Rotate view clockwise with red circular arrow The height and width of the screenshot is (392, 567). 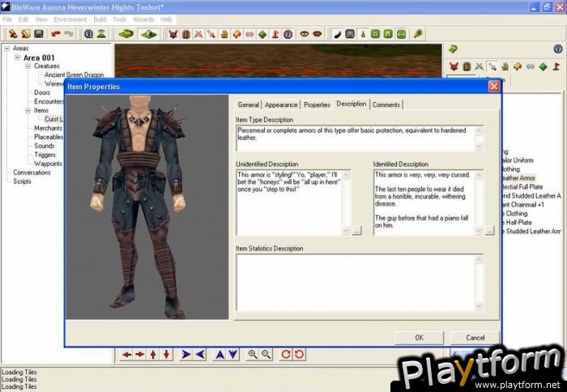pyautogui.click(x=286, y=355)
